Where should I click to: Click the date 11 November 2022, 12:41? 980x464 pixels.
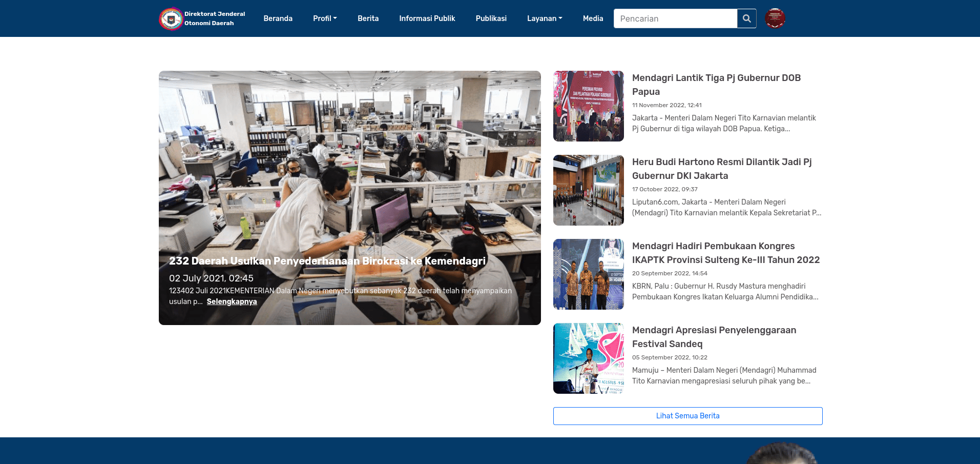point(667,105)
